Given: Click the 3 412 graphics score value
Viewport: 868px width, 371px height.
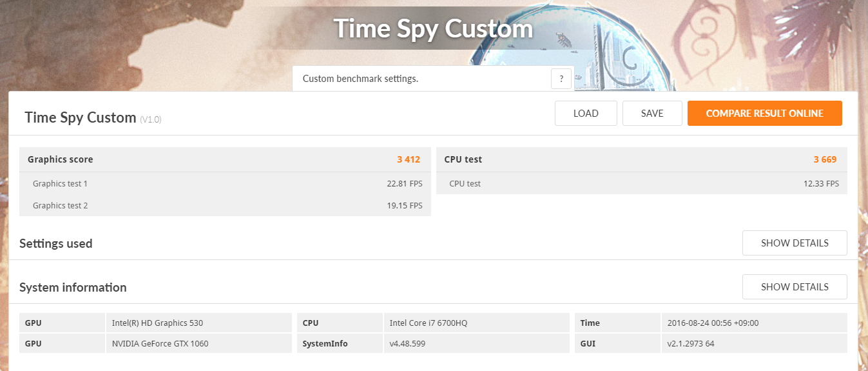Looking at the screenshot, I should point(409,159).
